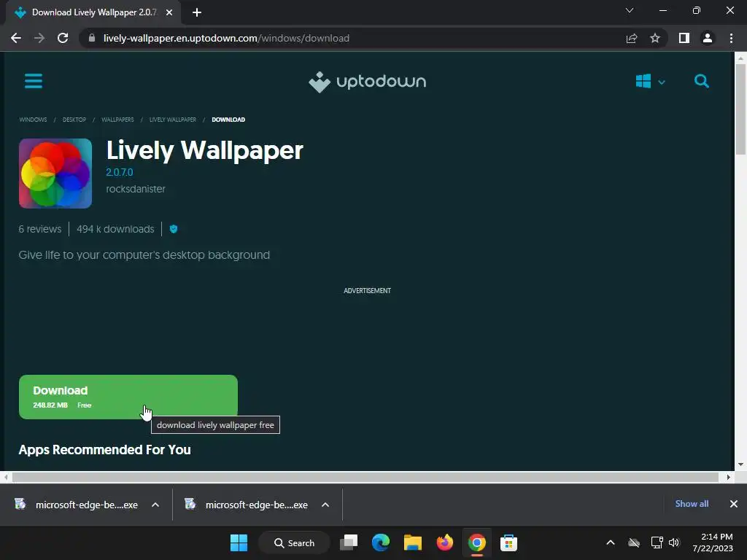Reload the current page
Viewport: 747px width, 560px height.
coord(63,38)
